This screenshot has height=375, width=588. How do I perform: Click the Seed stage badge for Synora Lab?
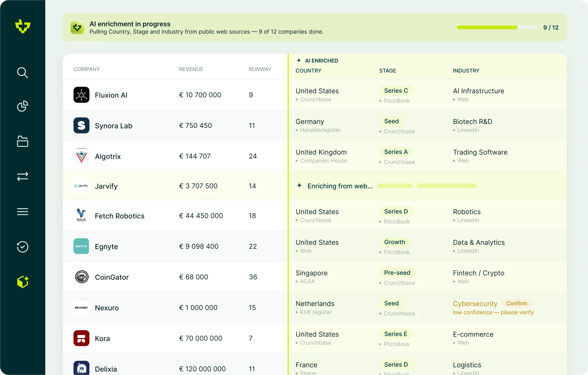[392, 121]
